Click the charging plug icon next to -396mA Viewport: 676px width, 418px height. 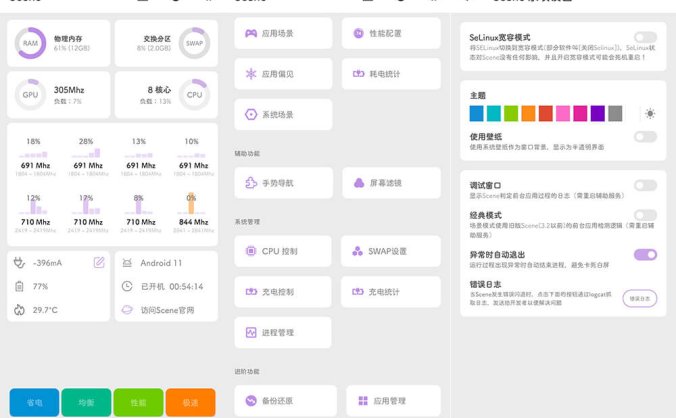coord(19,262)
